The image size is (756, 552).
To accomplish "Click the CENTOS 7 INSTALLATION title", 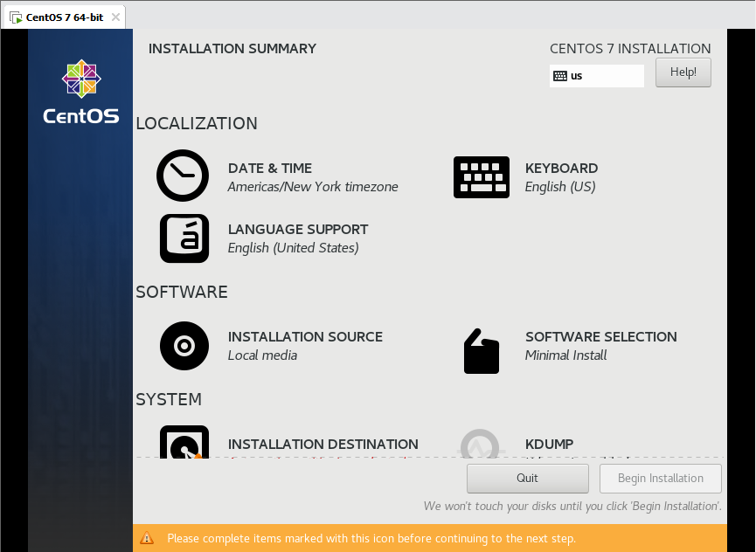I will [x=630, y=49].
